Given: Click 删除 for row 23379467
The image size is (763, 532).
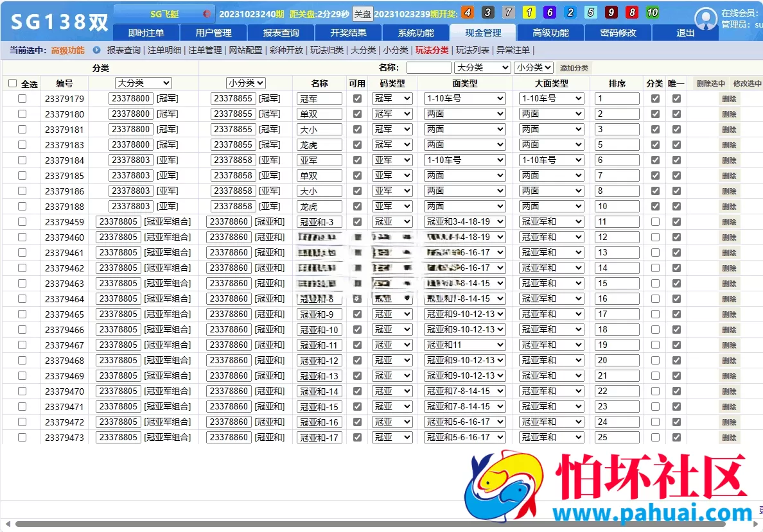Looking at the screenshot, I should click(x=729, y=345).
